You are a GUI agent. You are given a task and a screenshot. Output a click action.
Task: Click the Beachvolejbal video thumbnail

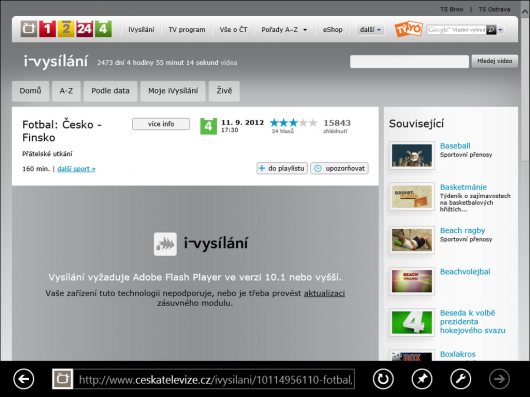click(412, 281)
